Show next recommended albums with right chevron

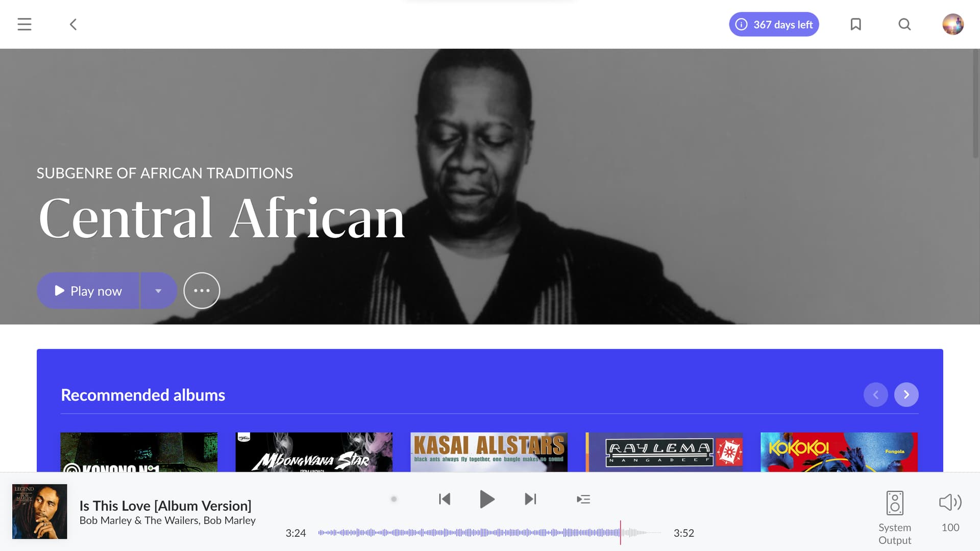point(906,395)
